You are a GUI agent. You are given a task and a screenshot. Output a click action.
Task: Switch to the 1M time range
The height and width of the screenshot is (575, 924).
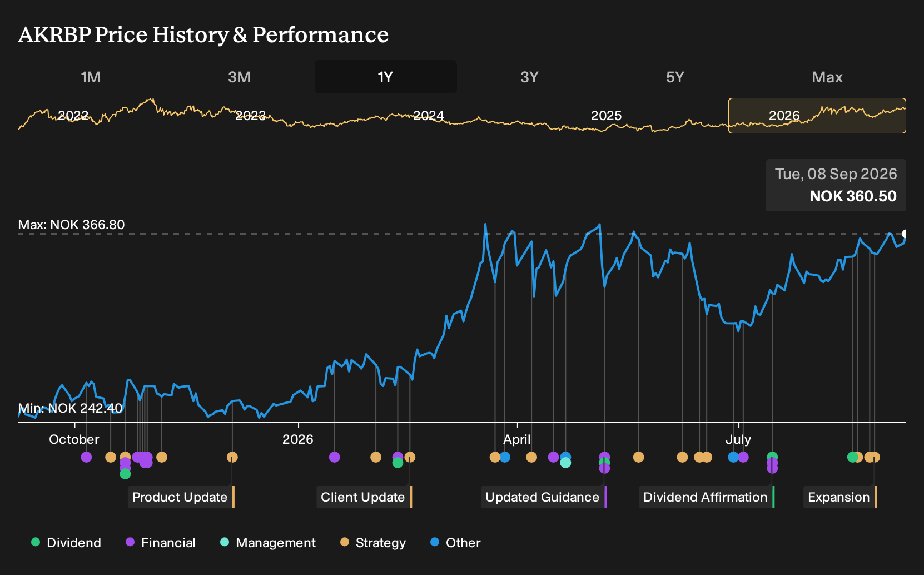[91, 77]
